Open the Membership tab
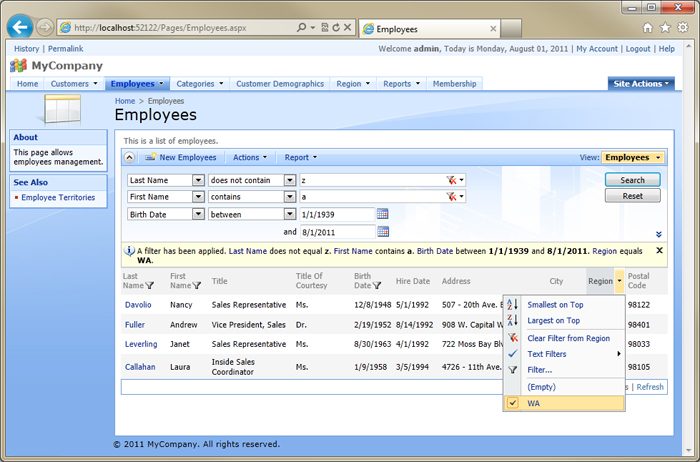The width and height of the screenshot is (700, 462). click(x=454, y=83)
